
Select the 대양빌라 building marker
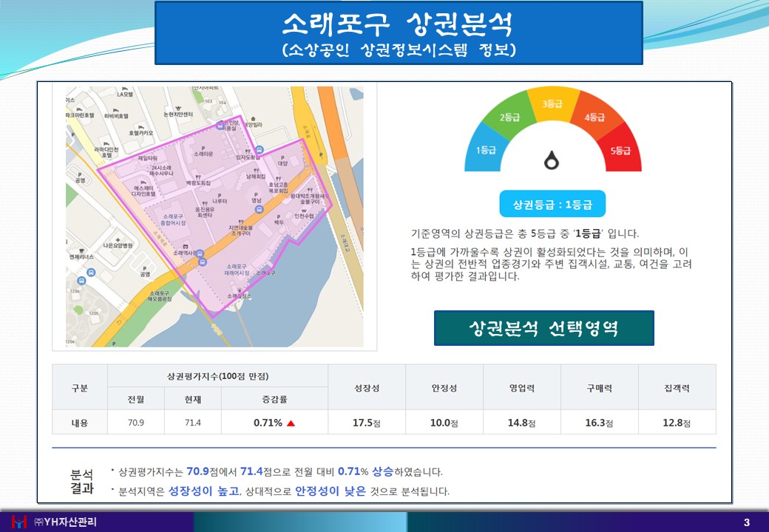pyautogui.click(x=253, y=118)
